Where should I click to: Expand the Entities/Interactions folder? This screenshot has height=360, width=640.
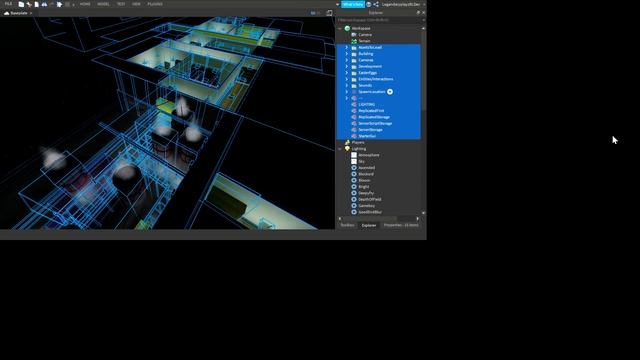pyautogui.click(x=347, y=79)
